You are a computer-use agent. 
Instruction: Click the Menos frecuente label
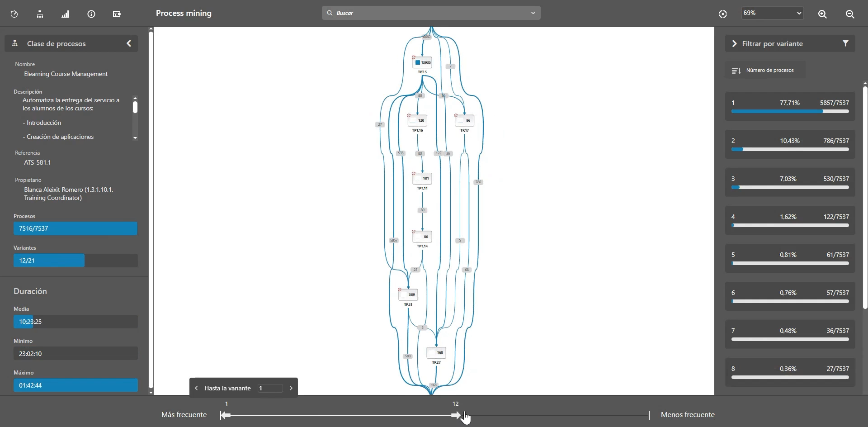(688, 415)
